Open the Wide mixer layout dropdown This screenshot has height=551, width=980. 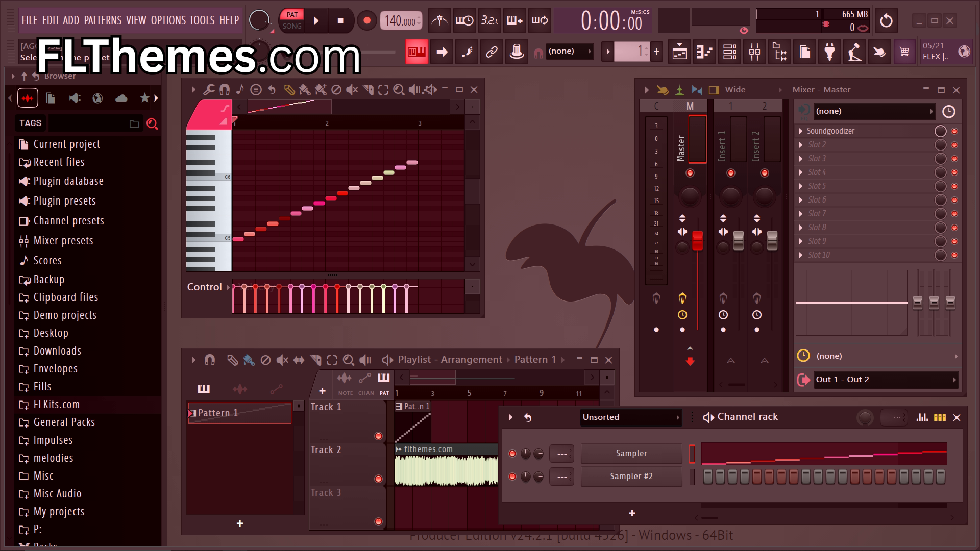tap(754, 90)
